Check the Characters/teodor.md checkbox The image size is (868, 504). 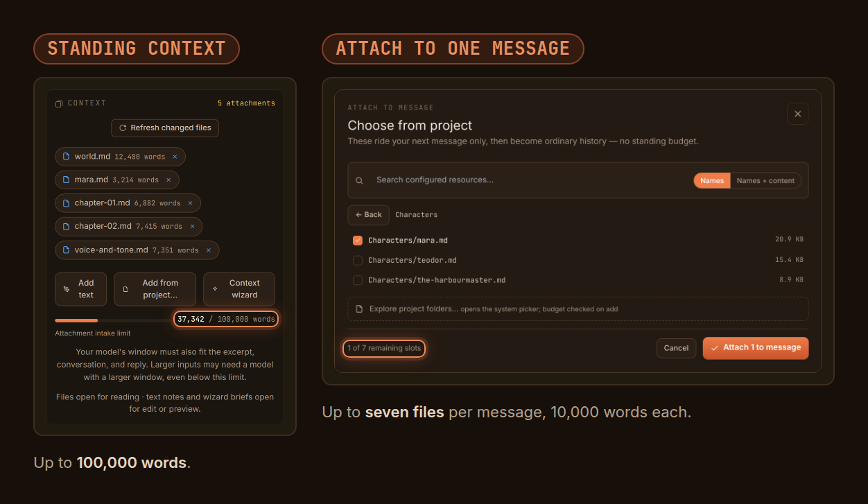tap(358, 260)
